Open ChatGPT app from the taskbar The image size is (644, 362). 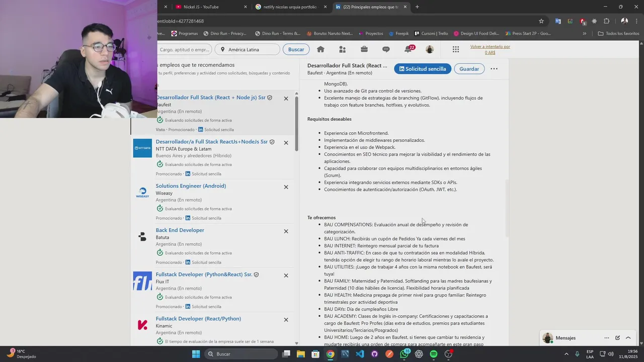click(419, 354)
